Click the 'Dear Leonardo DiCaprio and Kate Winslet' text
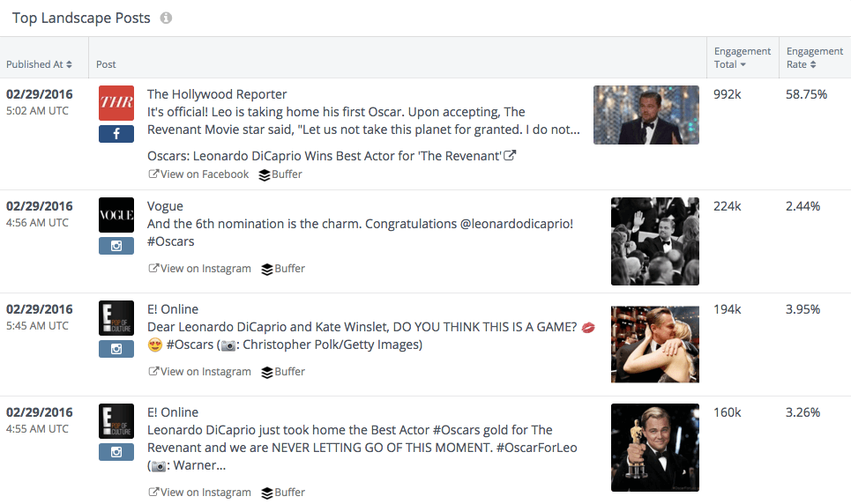 [371, 336]
